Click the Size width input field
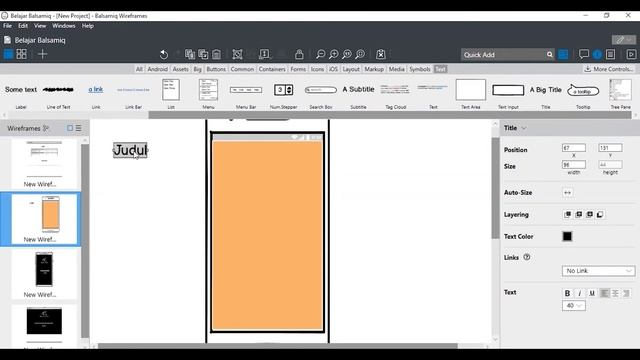Viewport: 640px width, 360px height. pyautogui.click(x=574, y=165)
